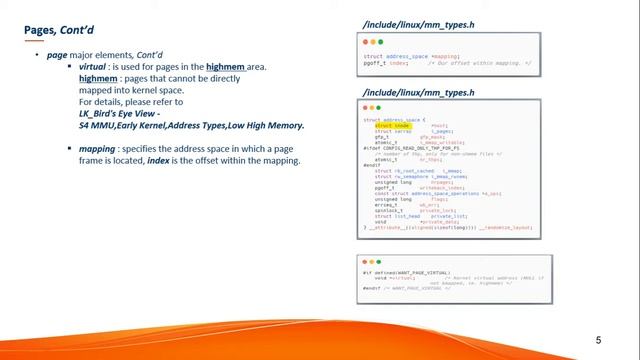Click 'void *virtual;' code line
This screenshot has width=640, height=360.
coord(395,278)
